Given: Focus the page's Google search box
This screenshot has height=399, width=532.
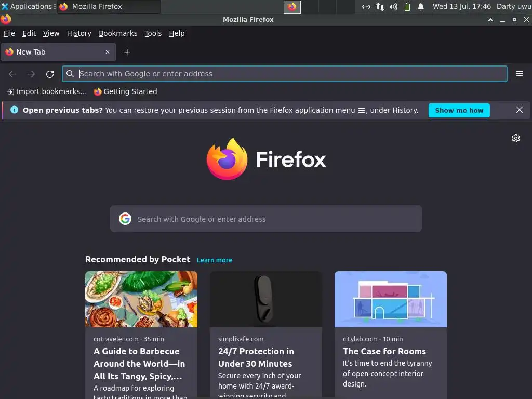Looking at the screenshot, I should pos(266,219).
